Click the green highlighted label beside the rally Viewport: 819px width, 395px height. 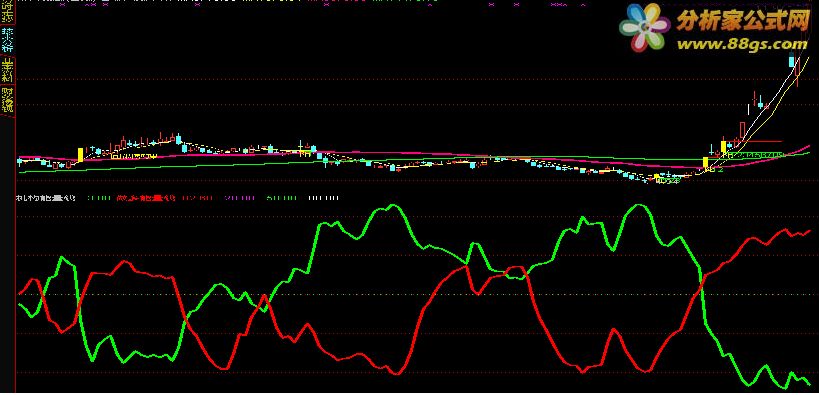(757, 155)
